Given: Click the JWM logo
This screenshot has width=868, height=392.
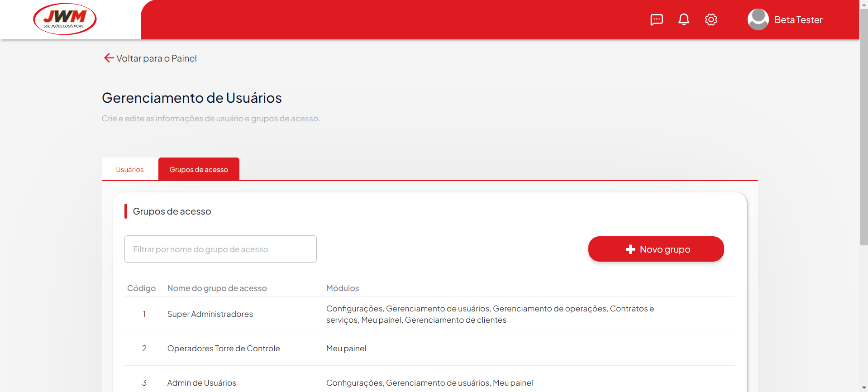Looking at the screenshot, I should [x=65, y=19].
